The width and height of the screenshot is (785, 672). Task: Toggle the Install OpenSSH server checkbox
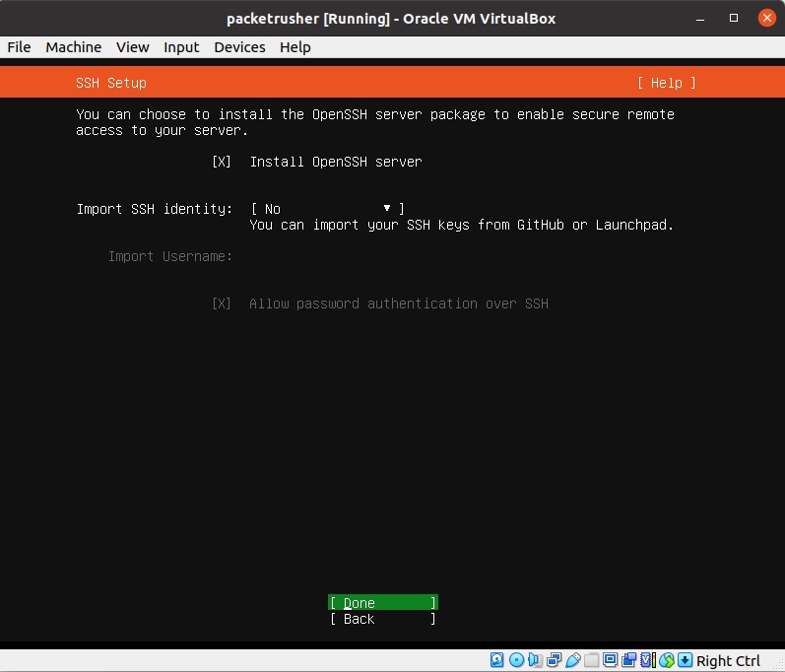pos(222,162)
